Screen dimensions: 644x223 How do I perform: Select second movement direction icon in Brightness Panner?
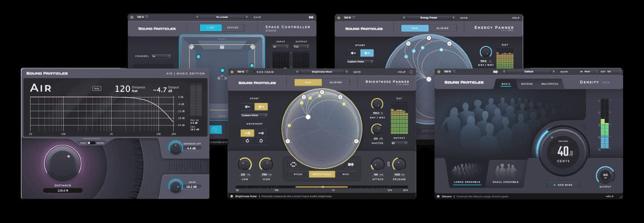pos(260,132)
